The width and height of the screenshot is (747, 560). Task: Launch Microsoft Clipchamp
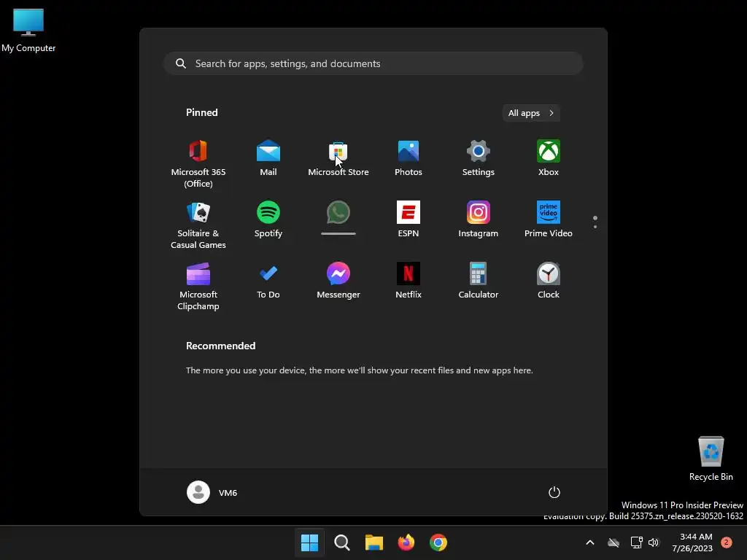click(x=198, y=286)
